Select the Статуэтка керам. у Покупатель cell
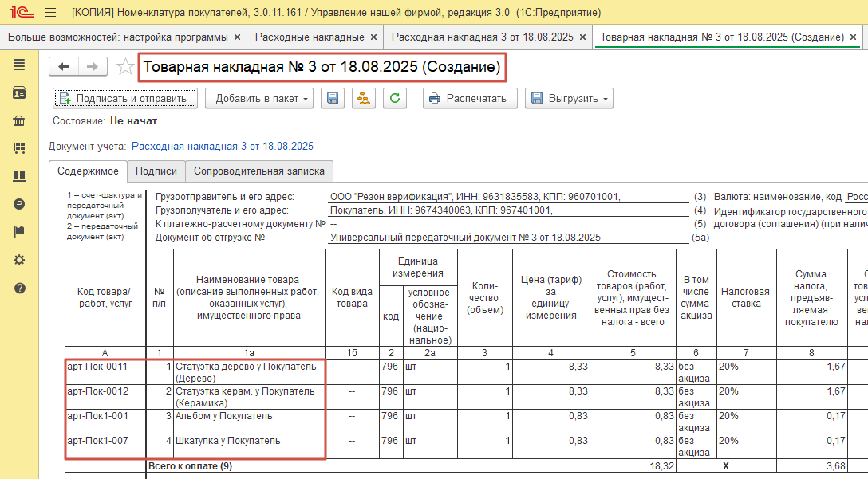 click(x=249, y=397)
